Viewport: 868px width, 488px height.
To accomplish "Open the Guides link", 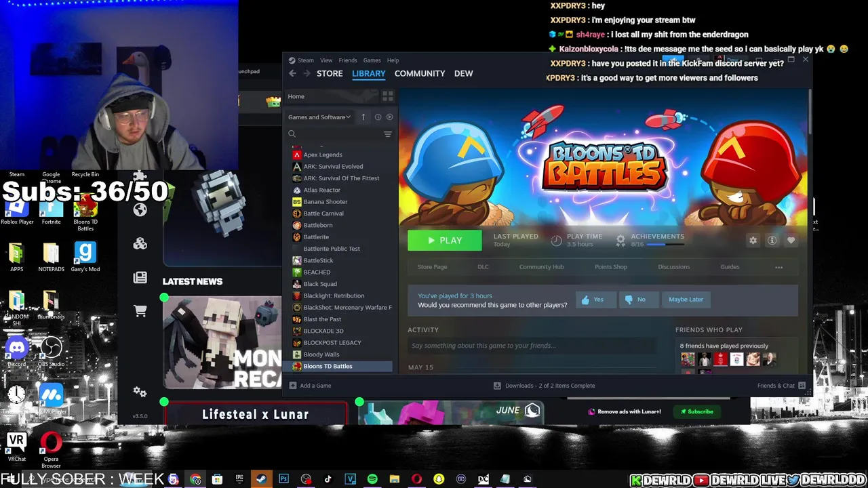I will pos(730,267).
